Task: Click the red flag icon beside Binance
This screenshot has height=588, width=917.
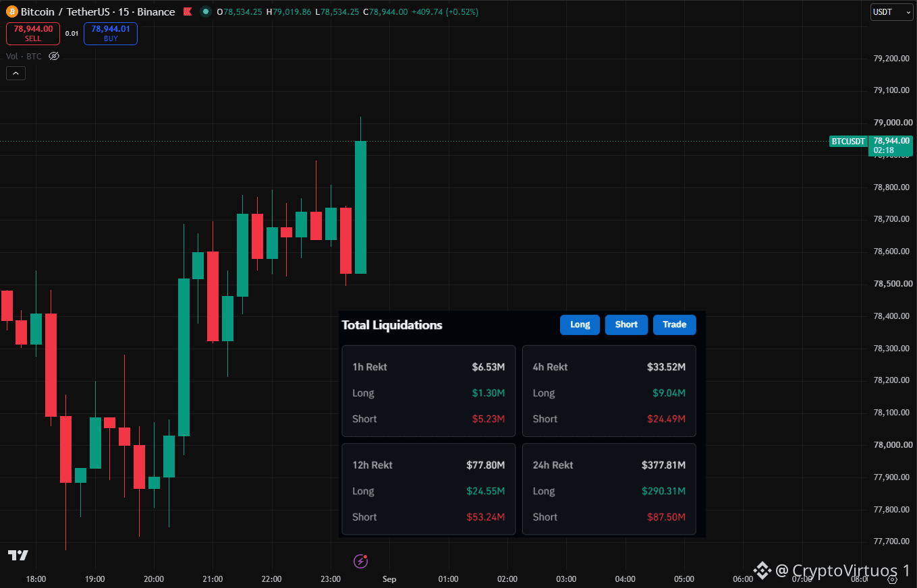Action: (x=188, y=12)
